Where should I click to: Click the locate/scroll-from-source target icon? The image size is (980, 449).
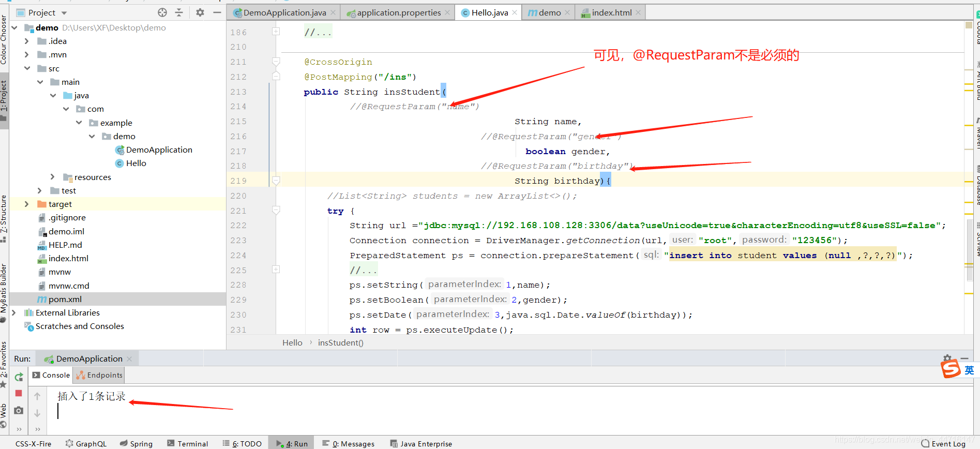162,12
